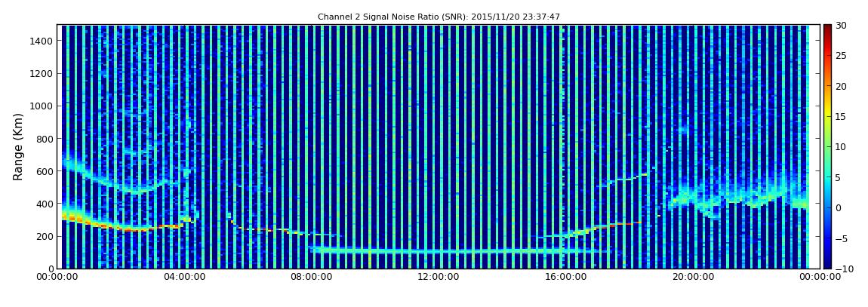Pick the colorbar value 15
The height and width of the screenshot is (307, 868).
[x=840, y=117]
